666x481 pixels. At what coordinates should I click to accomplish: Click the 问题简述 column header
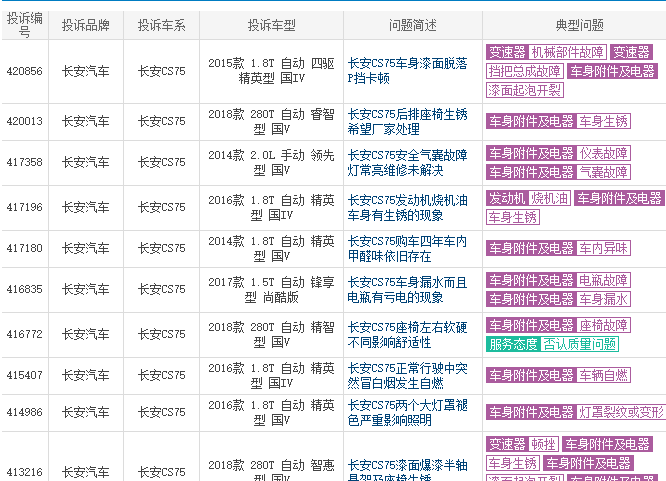(x=412, y=25)
